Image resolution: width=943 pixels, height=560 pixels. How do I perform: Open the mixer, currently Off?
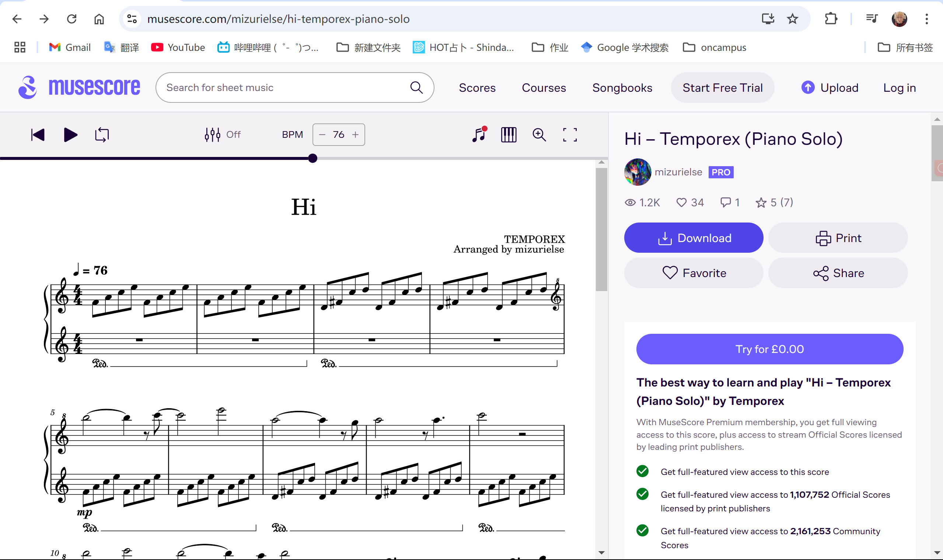(x=222, y=135)
